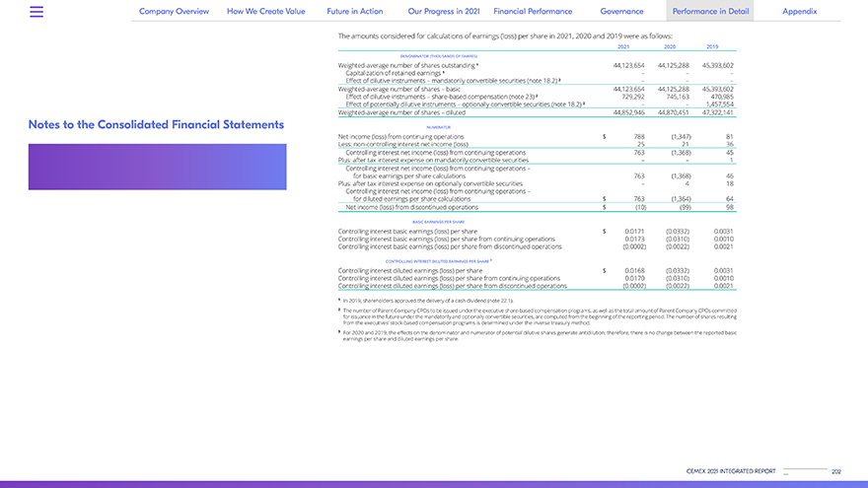Jump to the Appendix tab
Screen dimensions: 868x488
click(x=799, y=11)
